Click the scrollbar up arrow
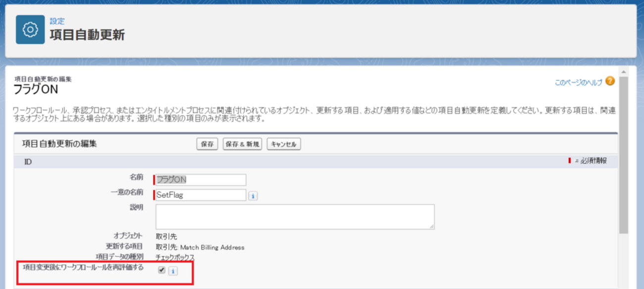The width and height of the screenshot is (644, 289). (x=624, y=72)
